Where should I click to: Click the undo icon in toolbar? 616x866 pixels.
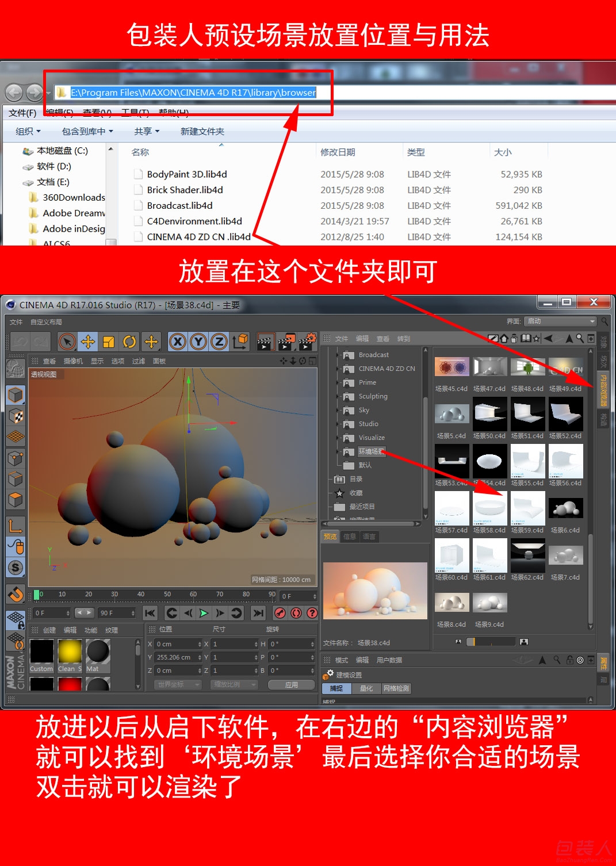(20, 342)
